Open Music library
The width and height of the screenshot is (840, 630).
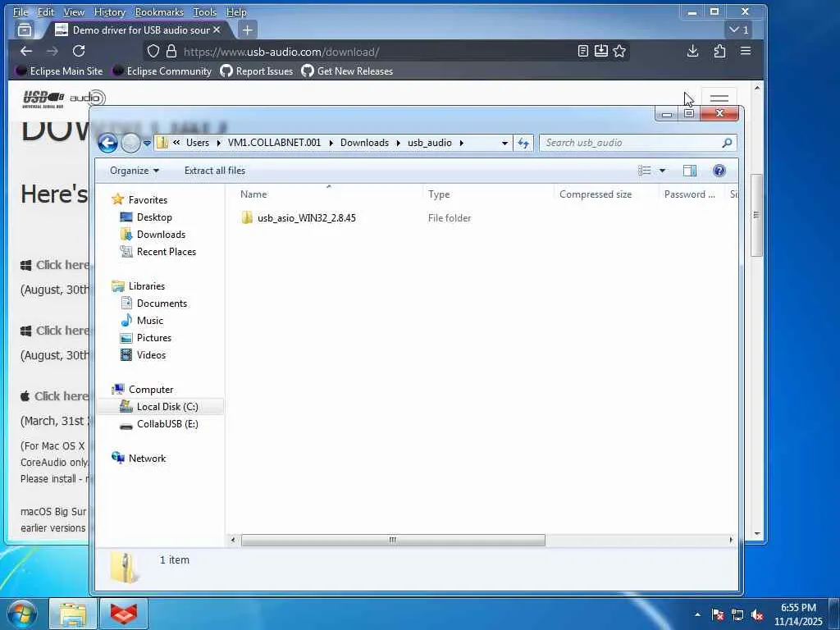(149, 321)
